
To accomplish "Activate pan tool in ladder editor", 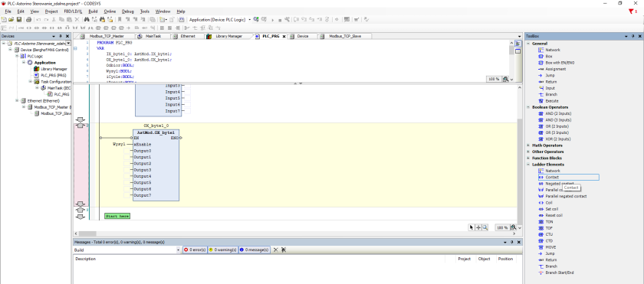I will click(x=478, y=227).
